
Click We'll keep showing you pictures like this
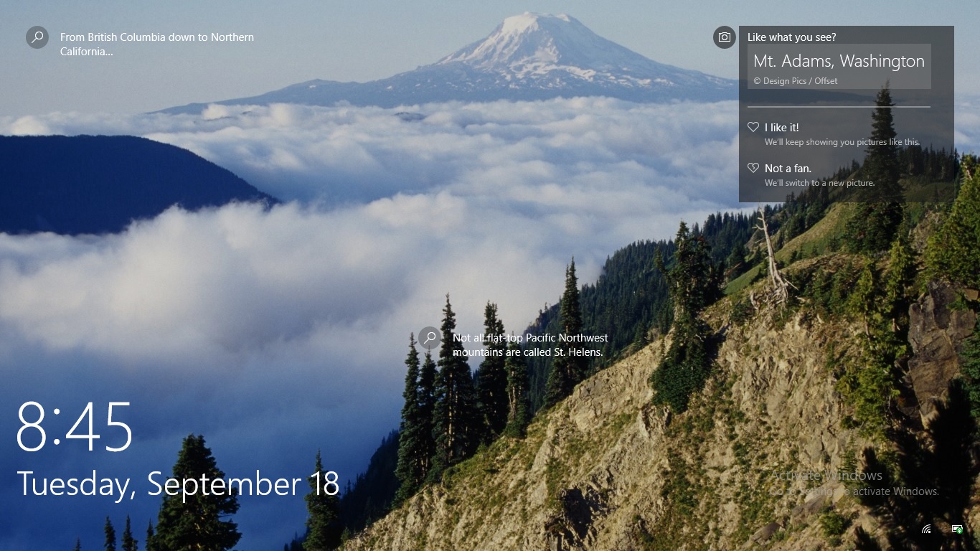[842, 142]
